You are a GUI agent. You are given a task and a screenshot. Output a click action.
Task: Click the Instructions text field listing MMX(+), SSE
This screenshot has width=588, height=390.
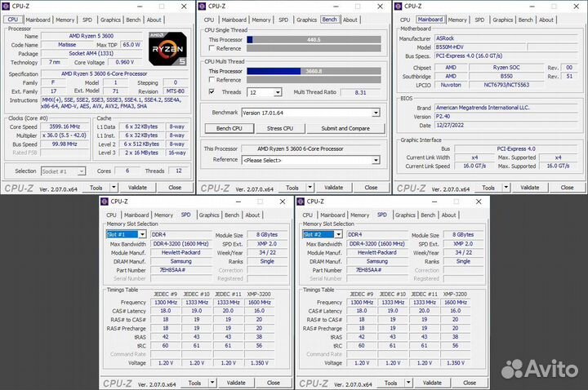115,103
